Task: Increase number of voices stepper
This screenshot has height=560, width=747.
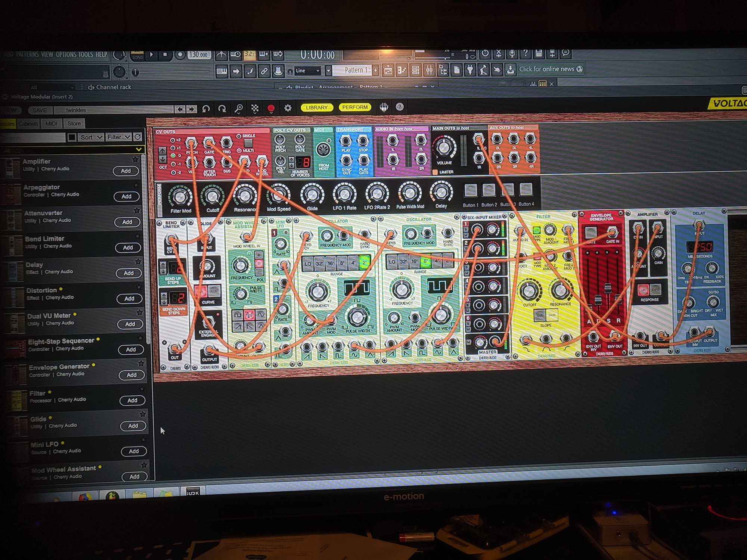Action: coord(292,159)
